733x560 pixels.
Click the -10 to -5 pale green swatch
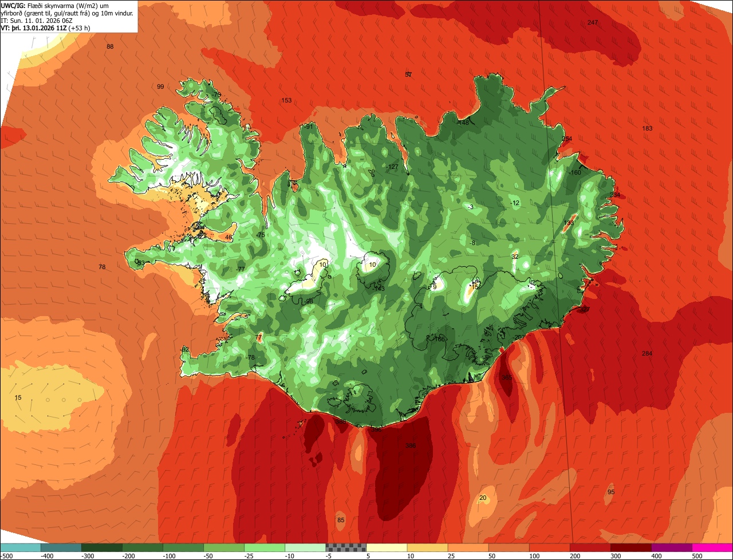pyautogui.click(x=305, y=547)
